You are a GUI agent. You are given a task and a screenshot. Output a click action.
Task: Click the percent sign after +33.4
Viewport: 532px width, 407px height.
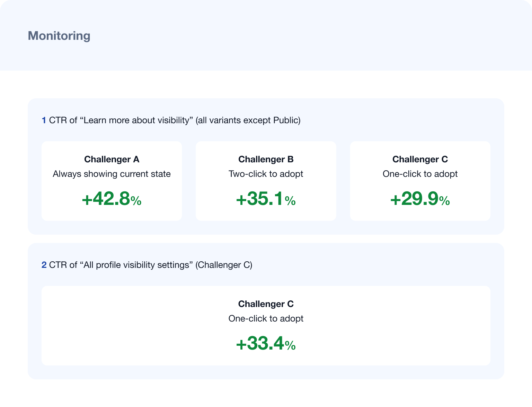click(x=290, y=345)
